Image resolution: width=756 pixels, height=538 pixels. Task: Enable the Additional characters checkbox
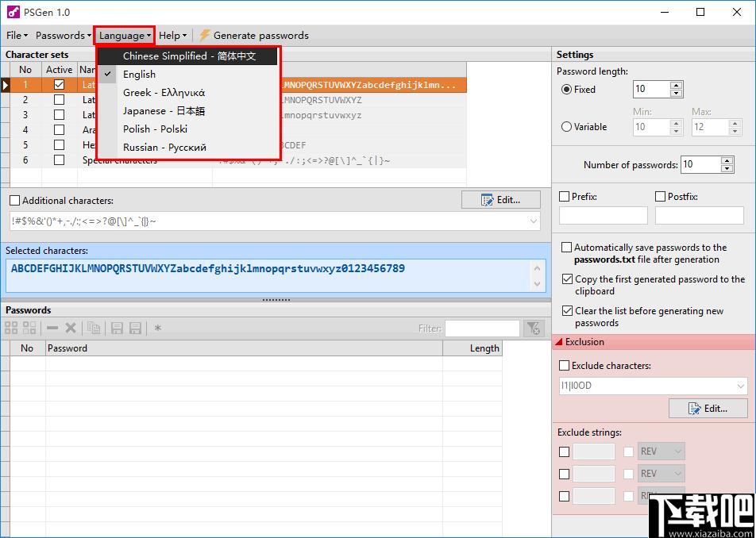[15, 201]
